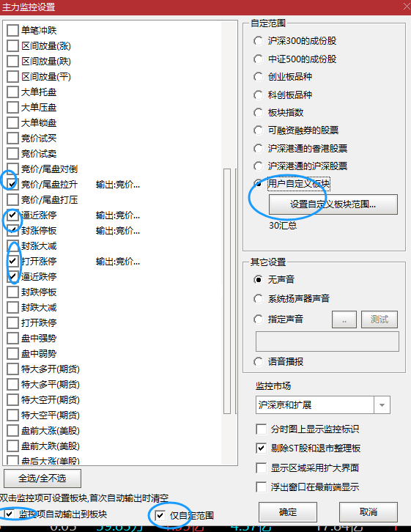Viewport: 411px width, 532px height.
Task: Confirm settings with 确定 button
Action: point(288,512)
